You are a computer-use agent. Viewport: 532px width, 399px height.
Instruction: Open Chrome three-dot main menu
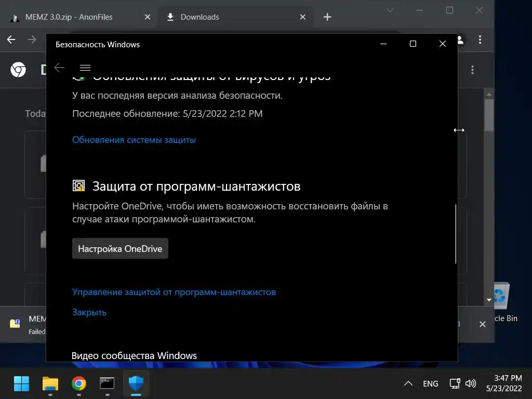pyautogui.click(x=480, y=39)
